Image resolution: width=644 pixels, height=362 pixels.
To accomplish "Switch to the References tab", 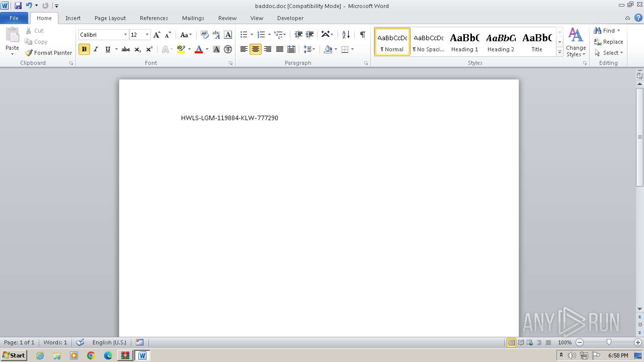I will (154, 18).
